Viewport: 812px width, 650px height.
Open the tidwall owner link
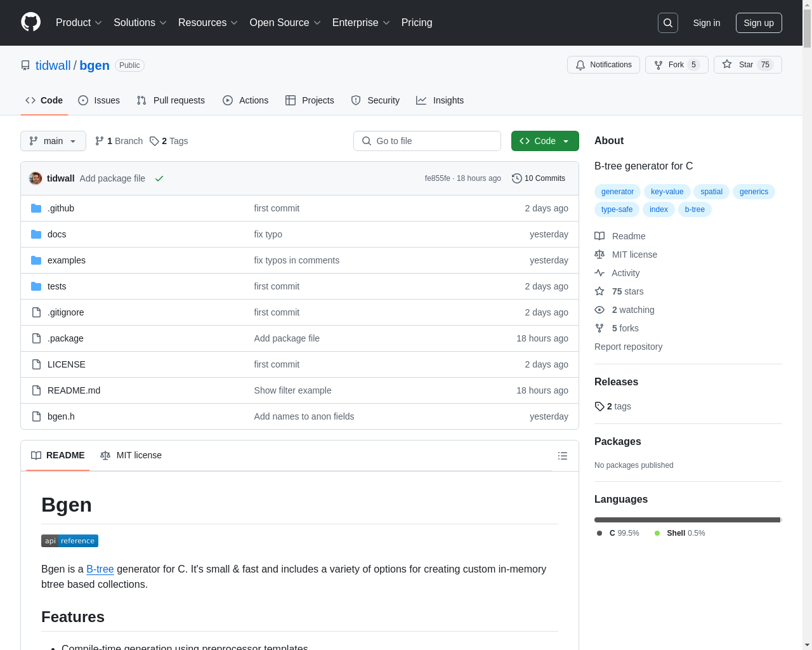coord(53,65)
